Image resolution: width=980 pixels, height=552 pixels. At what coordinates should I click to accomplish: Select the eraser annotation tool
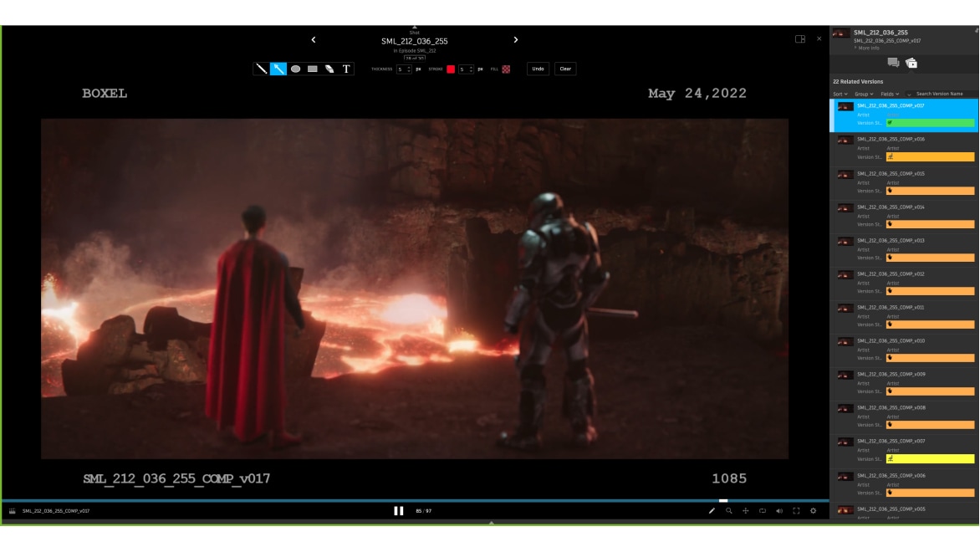[329, 69]
